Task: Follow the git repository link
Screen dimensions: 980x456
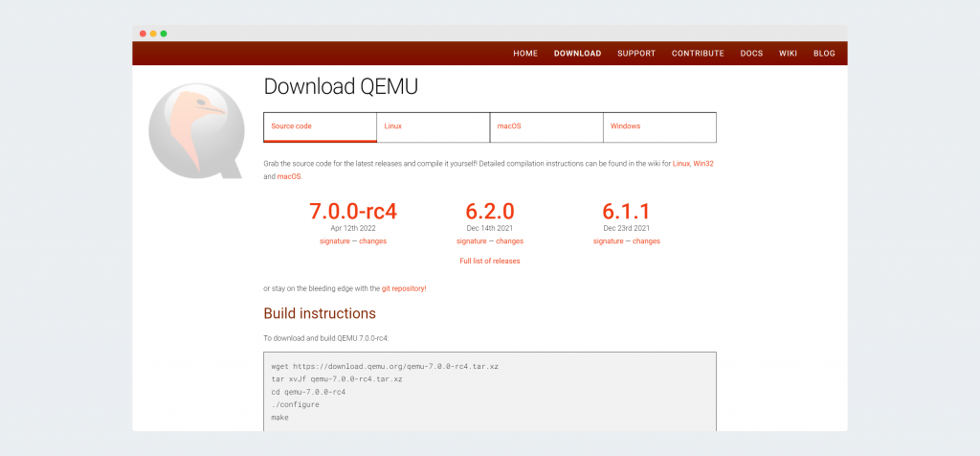Action: 404,288
